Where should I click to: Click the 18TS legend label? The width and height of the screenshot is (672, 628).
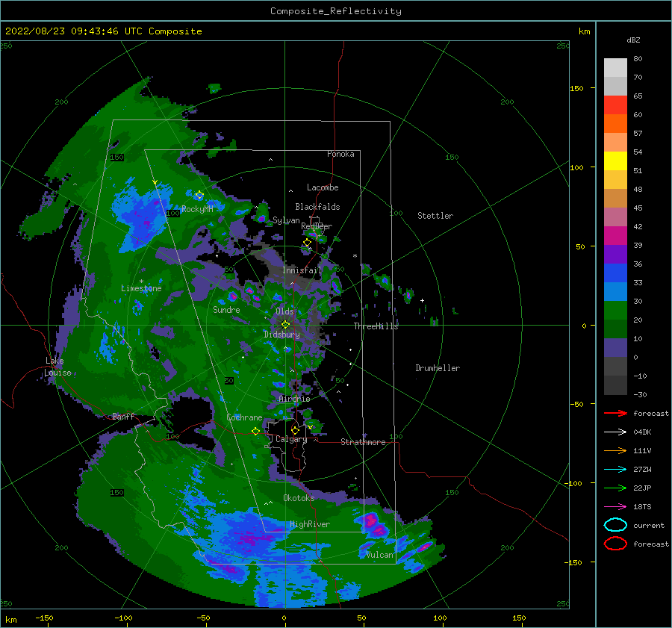642,507
